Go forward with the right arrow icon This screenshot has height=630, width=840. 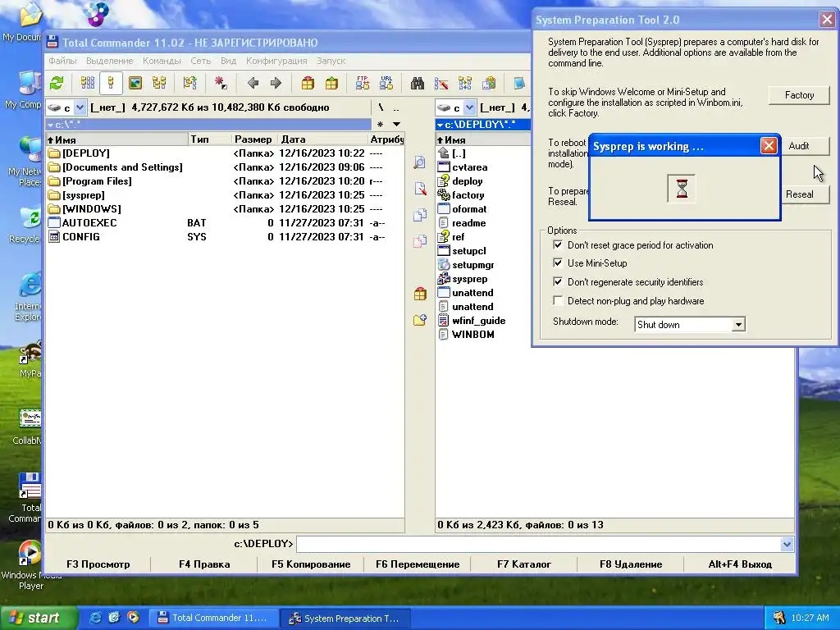tap(276, 83)
